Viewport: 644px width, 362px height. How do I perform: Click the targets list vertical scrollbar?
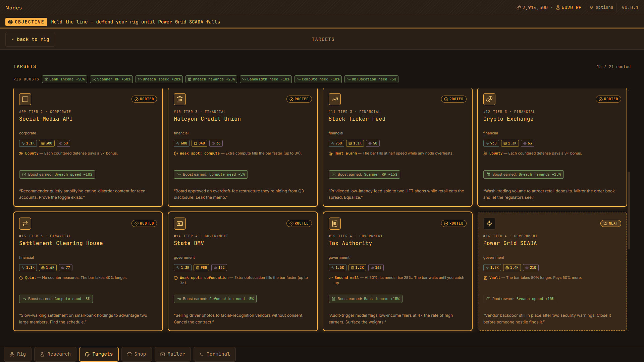pyautogui.click(x=629, y=210)
